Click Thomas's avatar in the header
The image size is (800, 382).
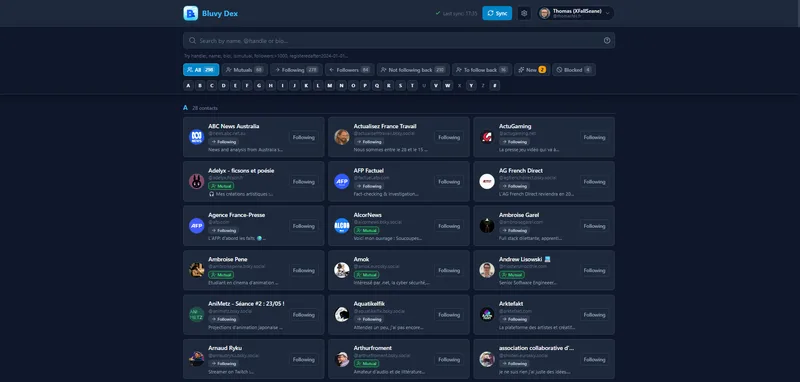544,13
